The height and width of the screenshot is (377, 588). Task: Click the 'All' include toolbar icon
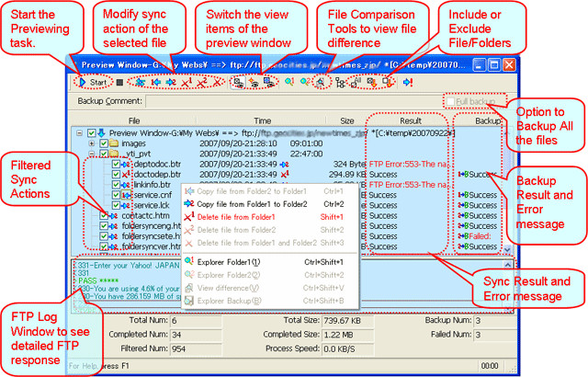click(356, 82)
